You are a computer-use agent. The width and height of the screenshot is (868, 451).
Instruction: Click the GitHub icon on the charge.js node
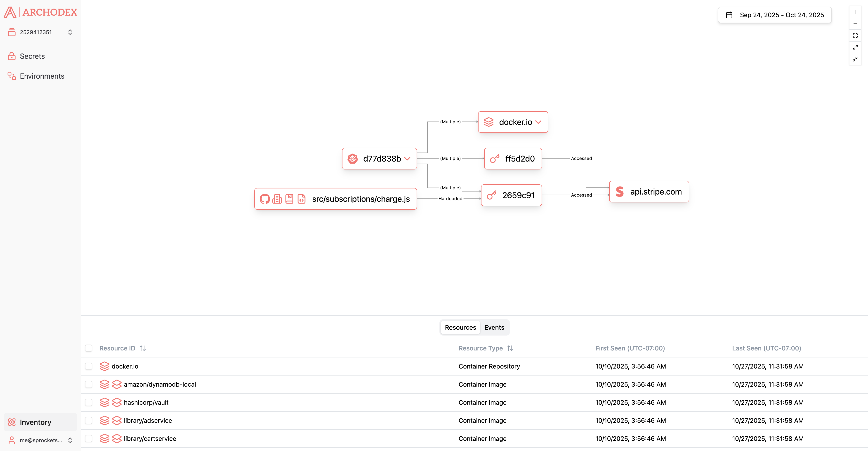coord(265,199)
